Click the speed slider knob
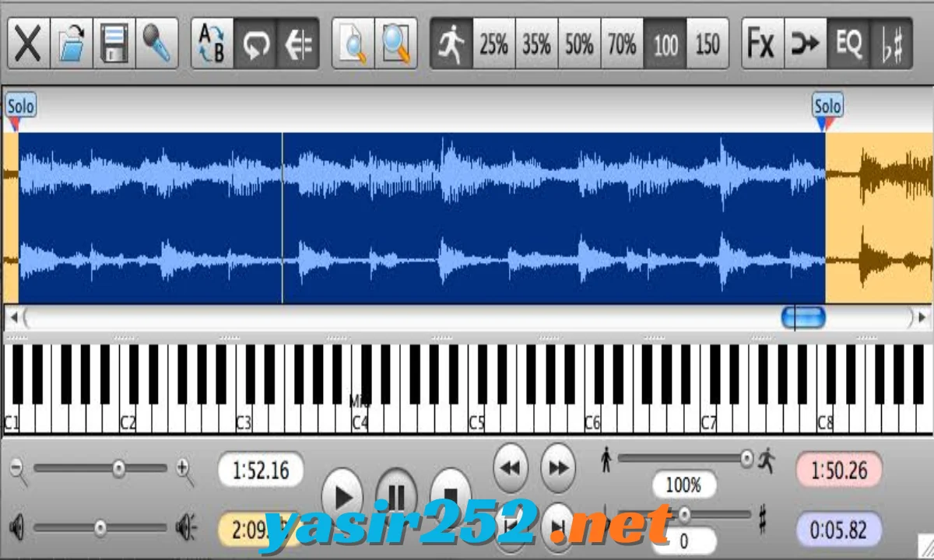Viewport: 934px width, 560px height. 747,458
